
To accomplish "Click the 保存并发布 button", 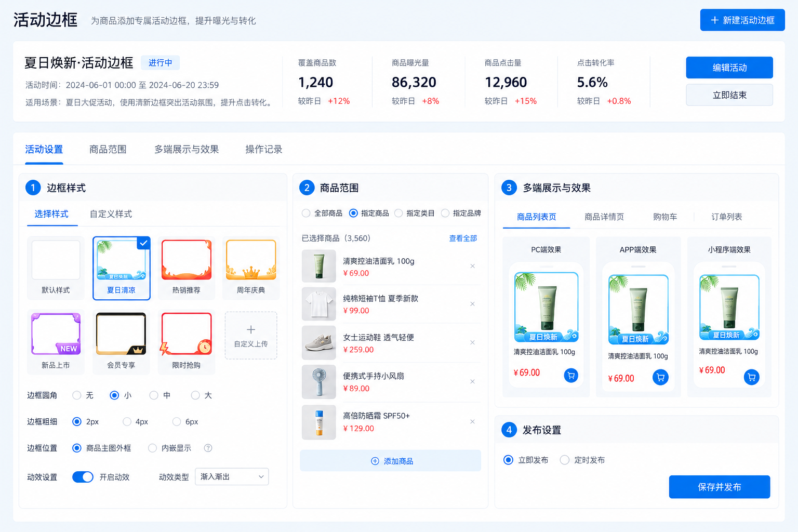I will click(720, 487).
